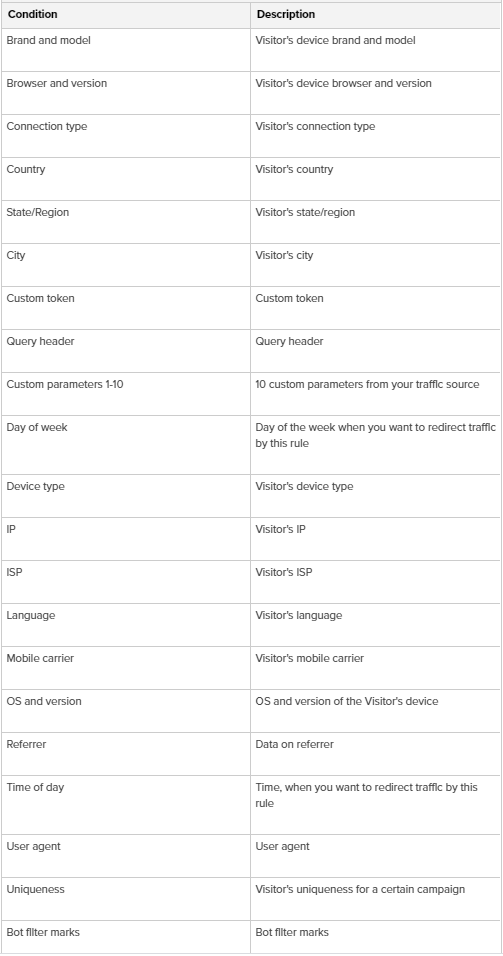Click the OS and version condition
503x956 pixels.
[x=44, y=701]
